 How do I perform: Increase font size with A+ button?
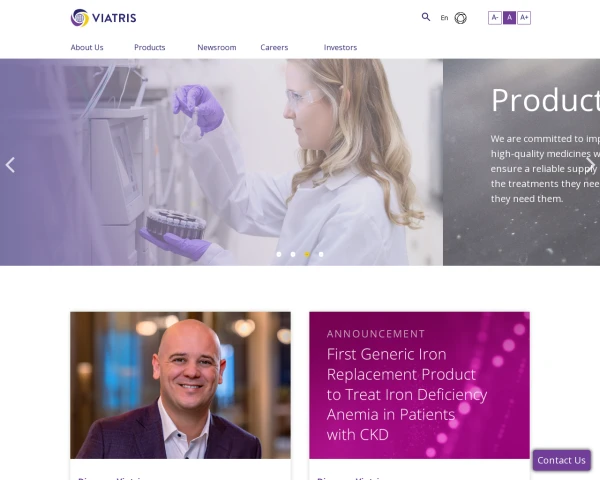click(524, 18)
